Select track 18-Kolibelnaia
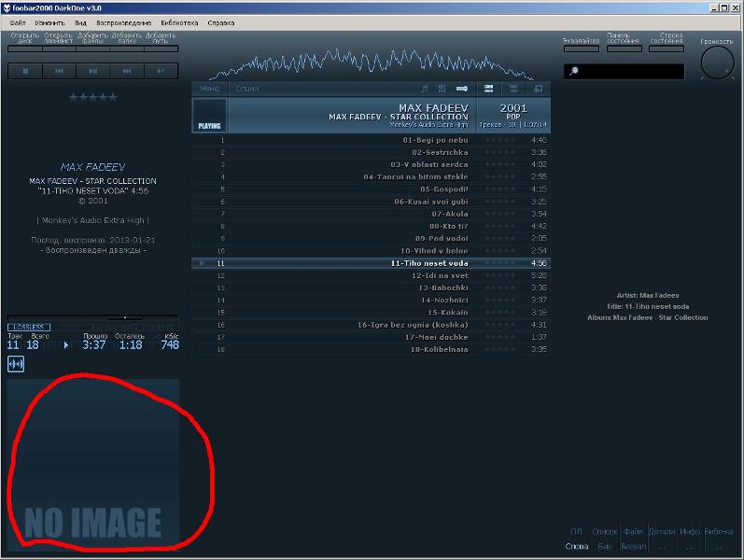The image size is (744, 560). tap(371, 350)
